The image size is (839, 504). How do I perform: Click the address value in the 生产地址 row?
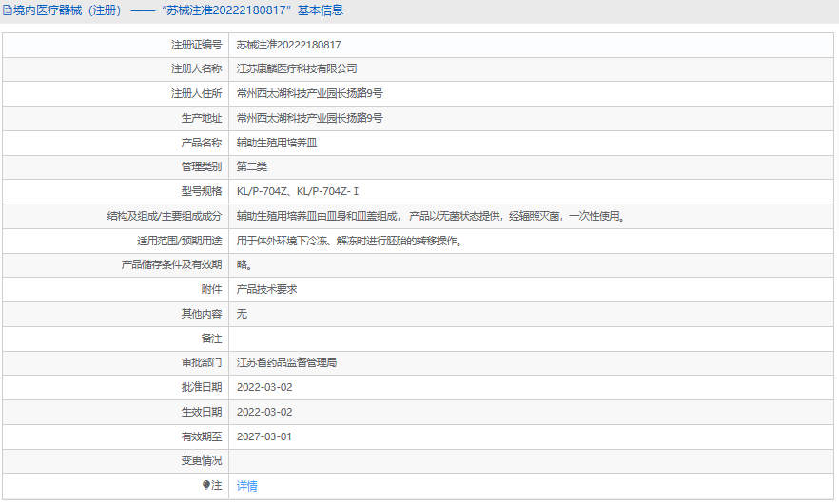pos(310,118)
